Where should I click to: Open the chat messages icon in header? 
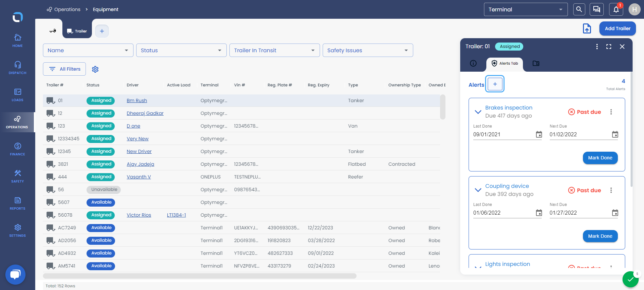(597, 9)
